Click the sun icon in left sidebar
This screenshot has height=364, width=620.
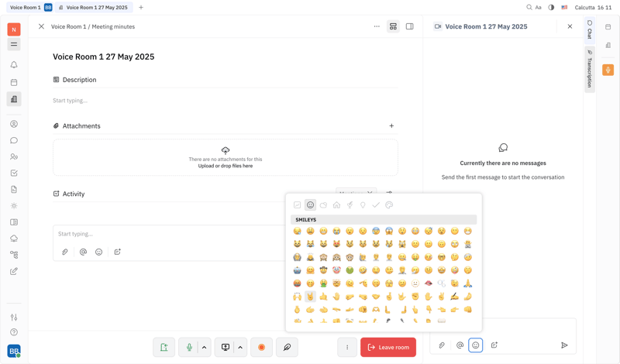tap(14, 206)
